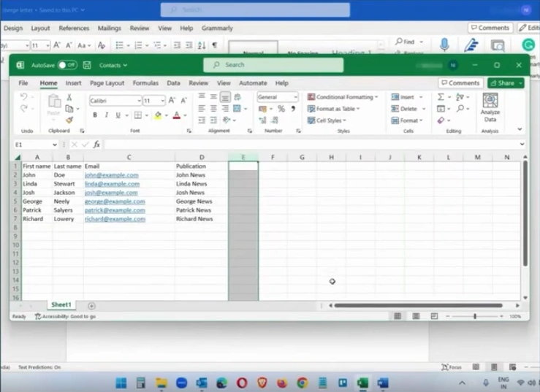Click the Borders icon
Viewport: 540px width, 392px height.
click(x=138, y=115)
